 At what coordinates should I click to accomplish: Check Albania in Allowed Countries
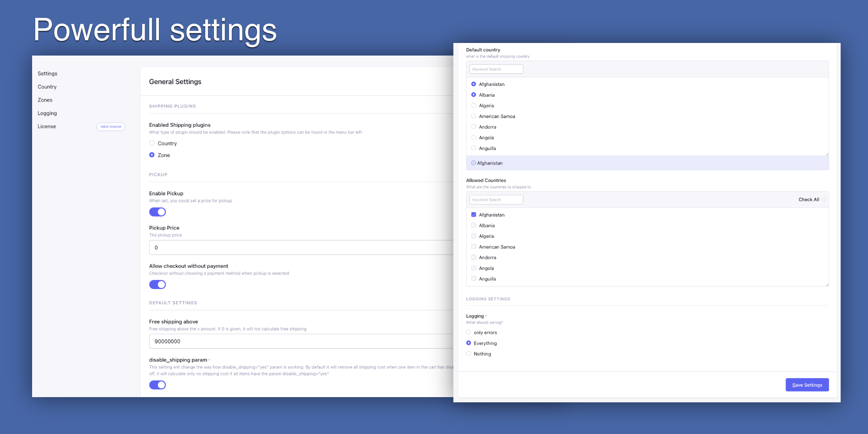coord(473,225)
